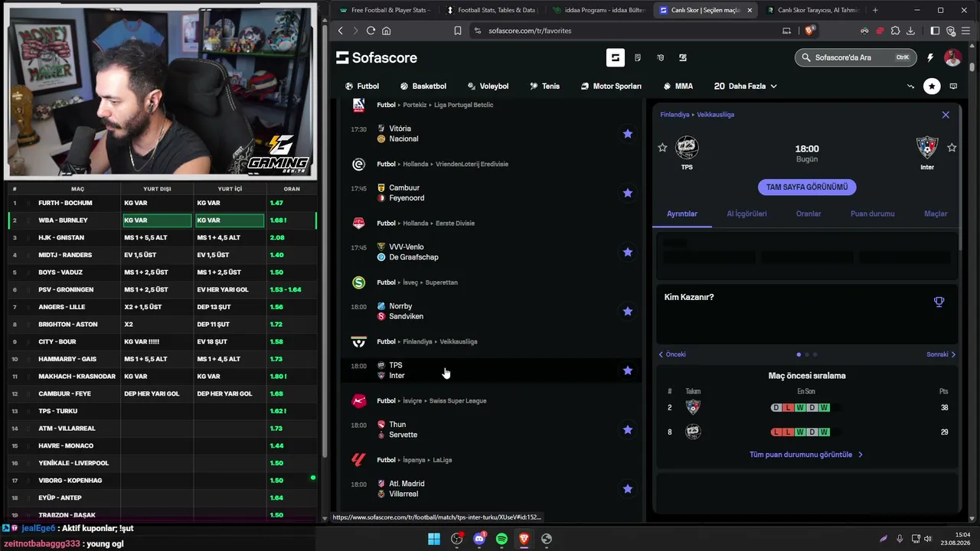Click the trophy icon in Kim Kazanır card
Screen dimensions: 980x551
click(x=939, y=302)
